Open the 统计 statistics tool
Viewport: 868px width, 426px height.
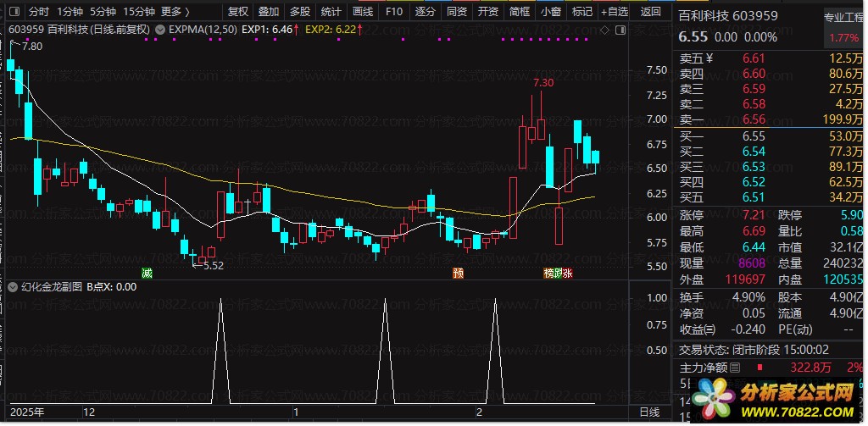[331, 12]
